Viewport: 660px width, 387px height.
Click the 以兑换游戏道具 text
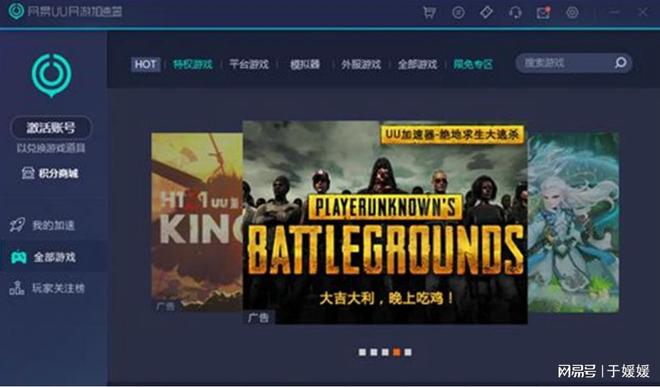click(51, 148)
